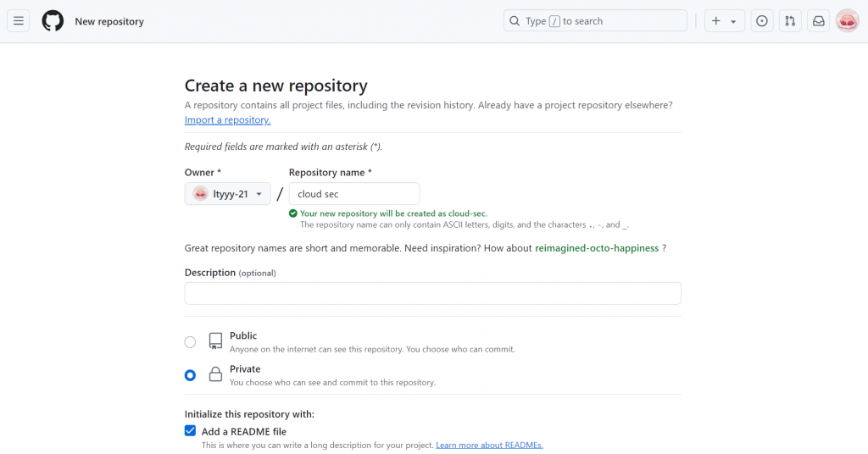
Task: Open the Learn more about READMEs link
Action: pos(489,445)
